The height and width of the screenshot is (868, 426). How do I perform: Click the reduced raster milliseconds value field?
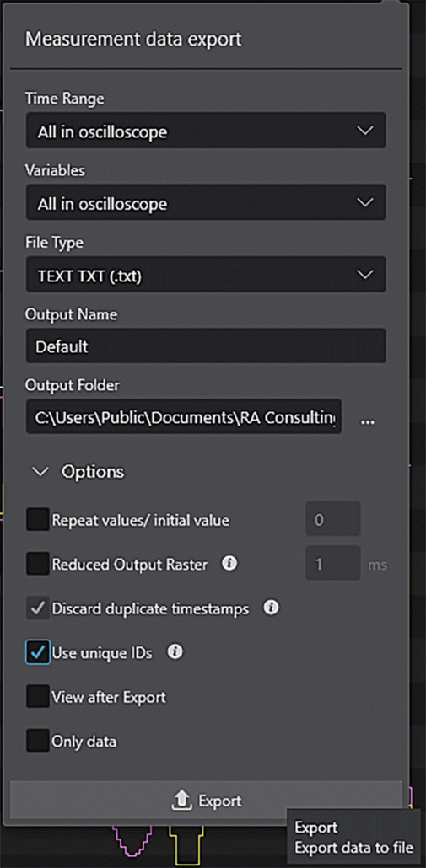(333, 564)
